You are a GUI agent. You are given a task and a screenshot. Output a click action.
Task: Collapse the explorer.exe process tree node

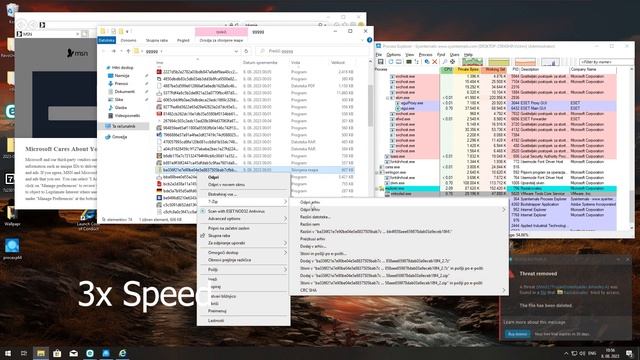(377, 189)
